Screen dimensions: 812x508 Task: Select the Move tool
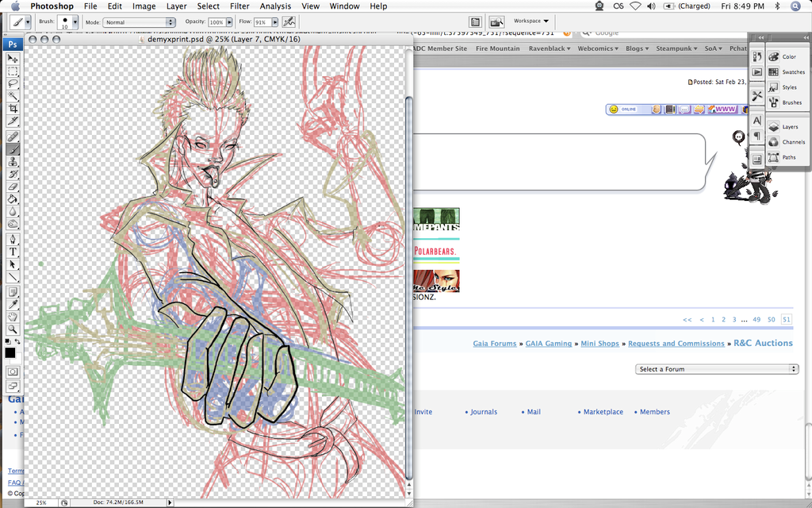[13, 59]
